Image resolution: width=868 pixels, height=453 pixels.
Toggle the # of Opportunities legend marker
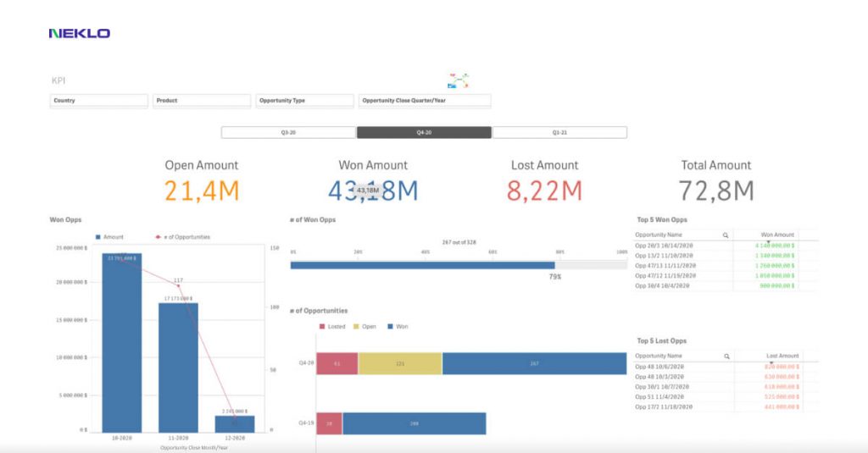[x=157, y=237]
